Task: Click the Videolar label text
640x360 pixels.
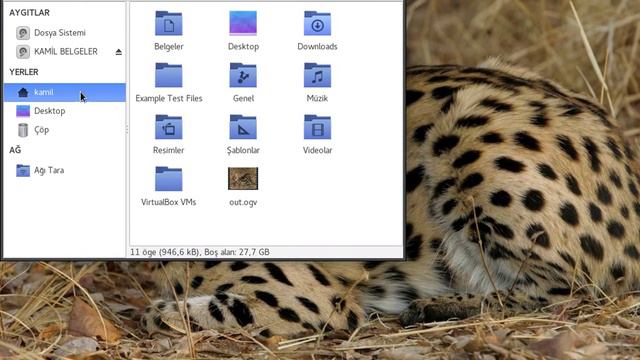Action: click(317, 150)
